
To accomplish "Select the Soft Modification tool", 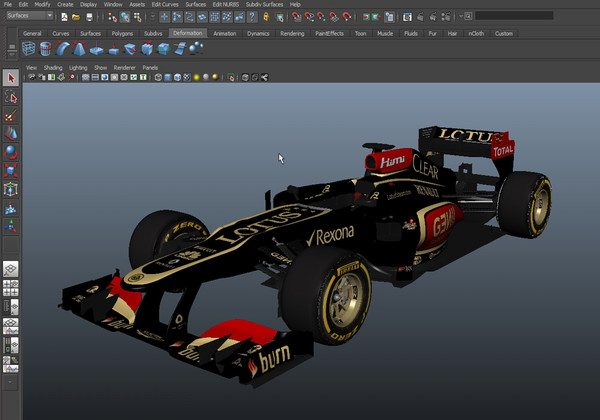I will 11,208.
